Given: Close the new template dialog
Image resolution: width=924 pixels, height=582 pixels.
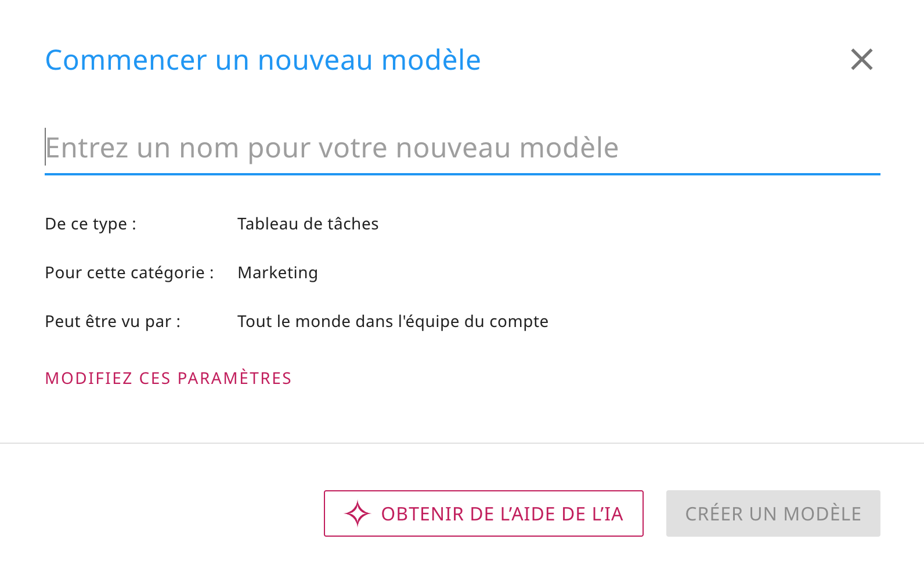Looking at the screenshot, I should [x=862, y=59].
